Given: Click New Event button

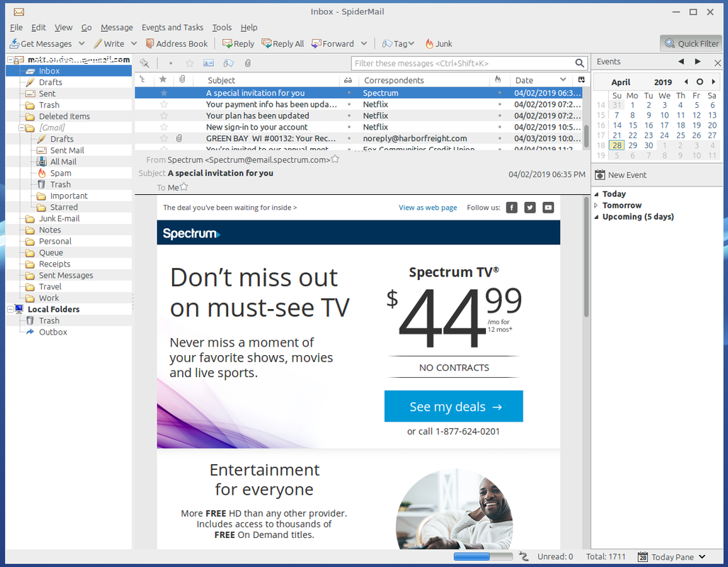Looking at the screenshot, I should (621, 175).
